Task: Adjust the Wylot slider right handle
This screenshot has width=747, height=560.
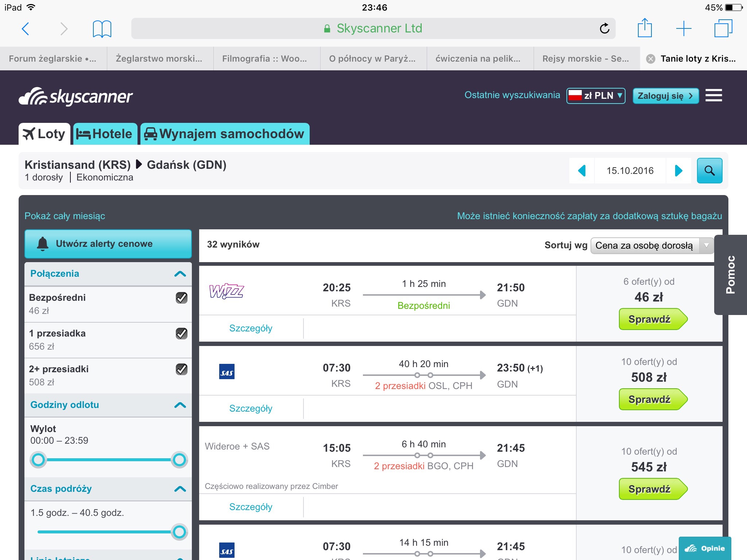Action: 179,460
